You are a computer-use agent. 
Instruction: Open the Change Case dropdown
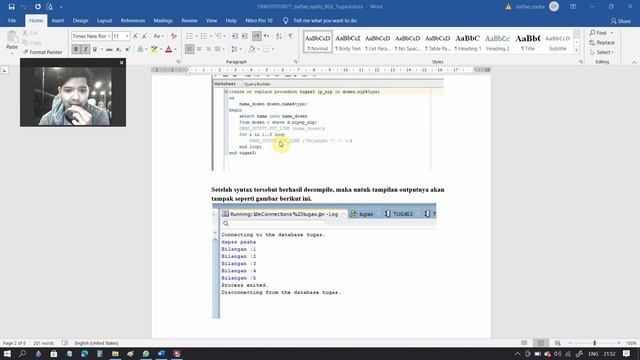coord(158,36)
